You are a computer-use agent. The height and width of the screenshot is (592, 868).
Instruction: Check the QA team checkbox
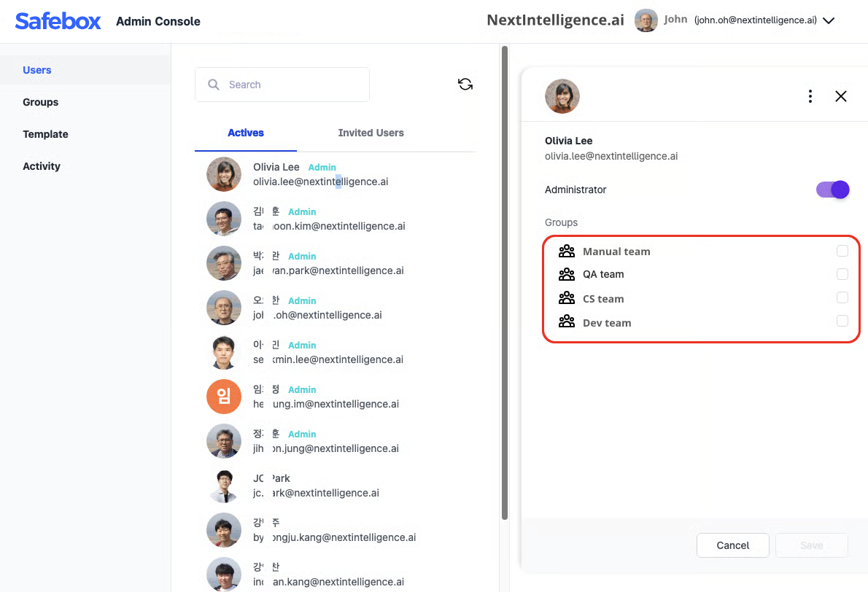click(842, 274)
